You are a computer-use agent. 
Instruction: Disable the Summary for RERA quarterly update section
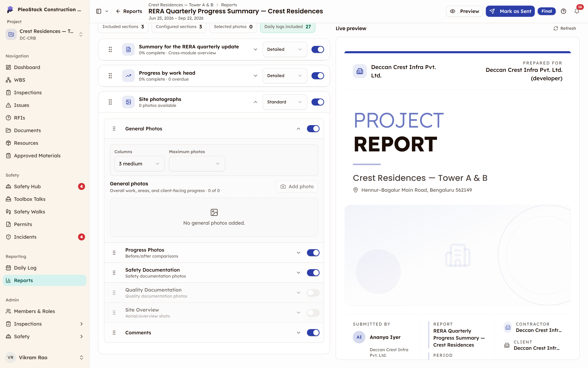coord(318,49)
